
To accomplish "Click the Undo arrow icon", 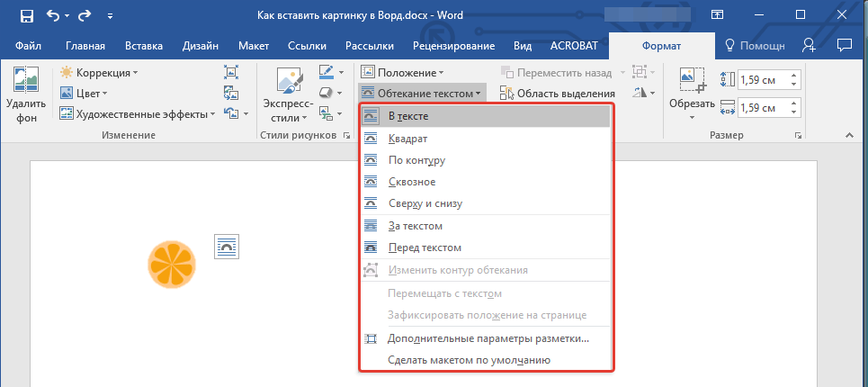I will click(x=52, y=15).
